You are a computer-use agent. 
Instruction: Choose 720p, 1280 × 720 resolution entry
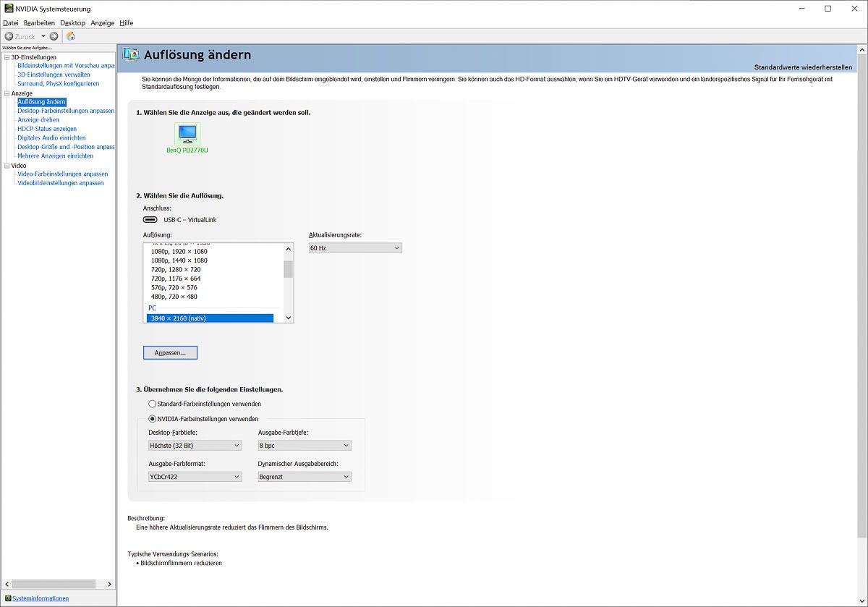pos(176,269)
